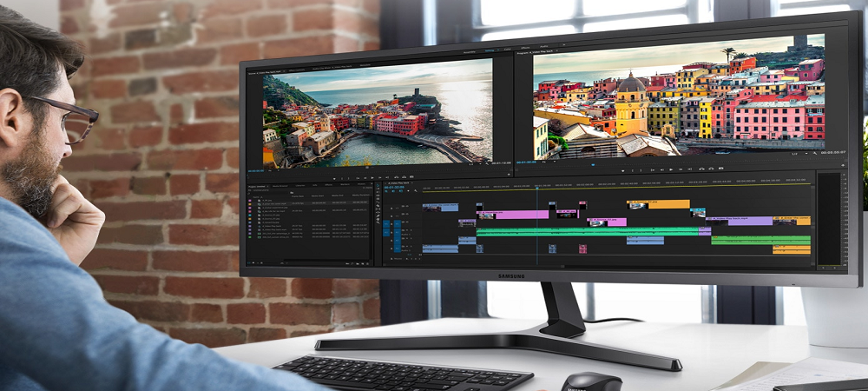Image resolution: width=868 pixels, height=391 pixels.
Task: Open the Audio Clip Mixer tab
Action: coord(332,67)
